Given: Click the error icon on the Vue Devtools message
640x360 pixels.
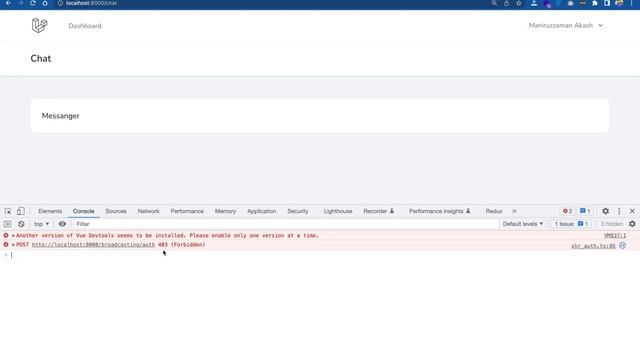Looking at the screenshot, I should 6,236.
